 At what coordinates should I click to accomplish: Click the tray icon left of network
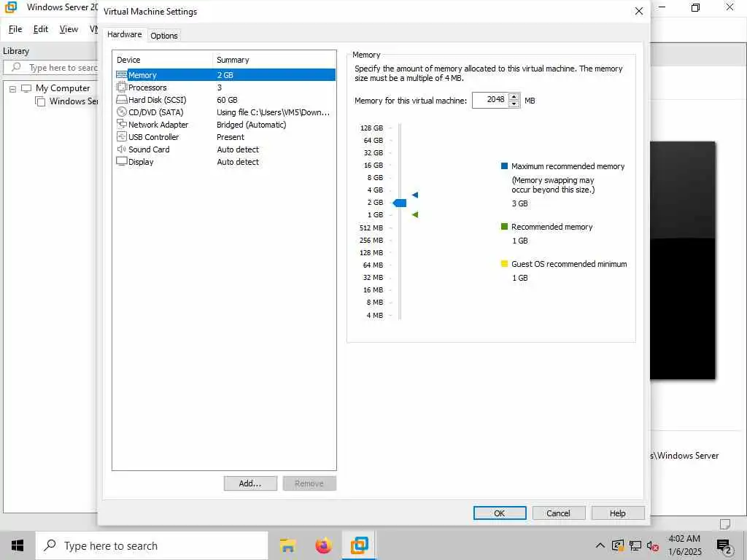click(617, 545)
